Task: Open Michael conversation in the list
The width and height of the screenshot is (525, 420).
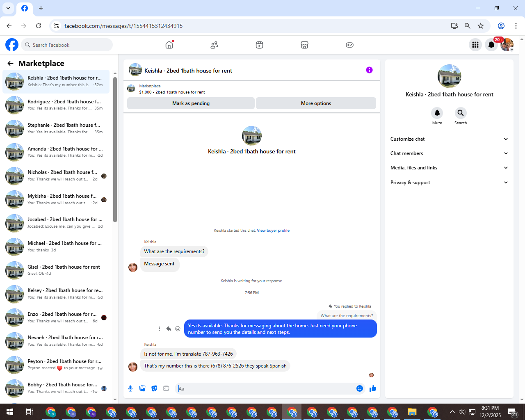Action: [56, 247]
